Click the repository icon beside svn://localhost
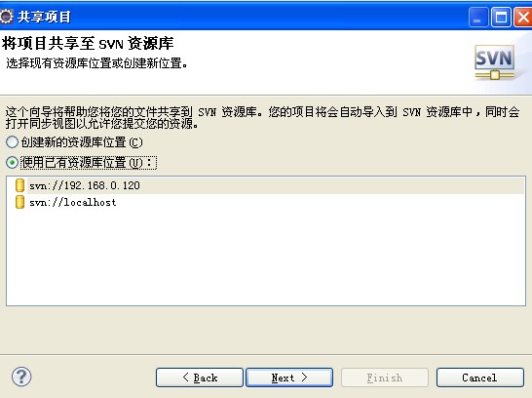 coord(20,202)
